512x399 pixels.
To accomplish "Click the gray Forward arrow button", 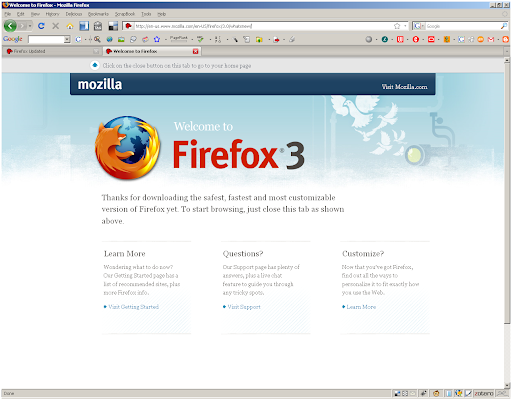I will tap(22, 26).
